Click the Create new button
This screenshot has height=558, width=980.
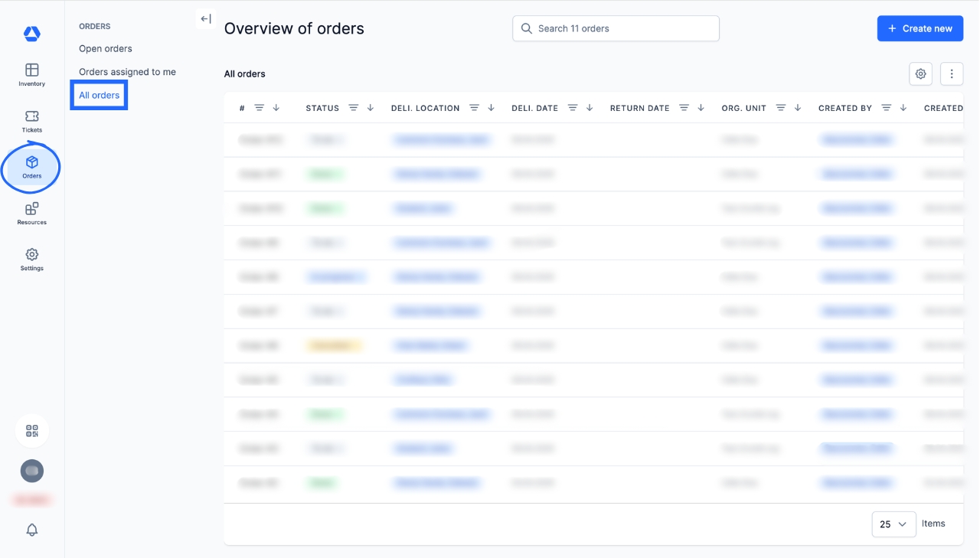click(920, 28)
